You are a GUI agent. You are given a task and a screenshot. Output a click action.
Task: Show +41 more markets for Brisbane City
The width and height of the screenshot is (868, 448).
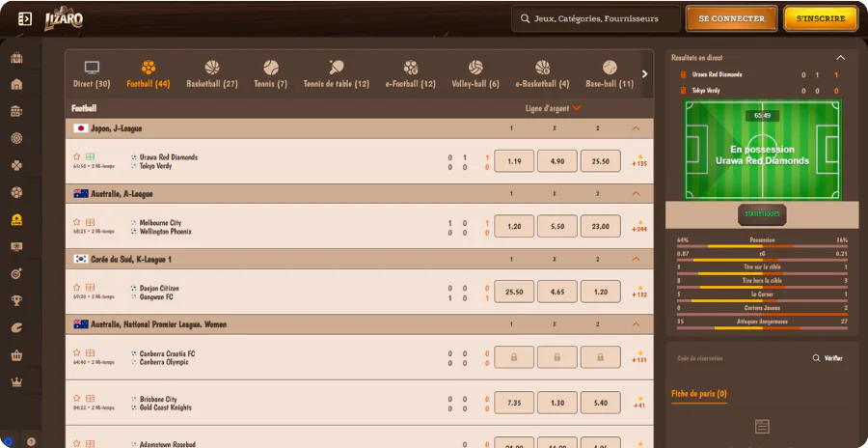click(639, 403)
